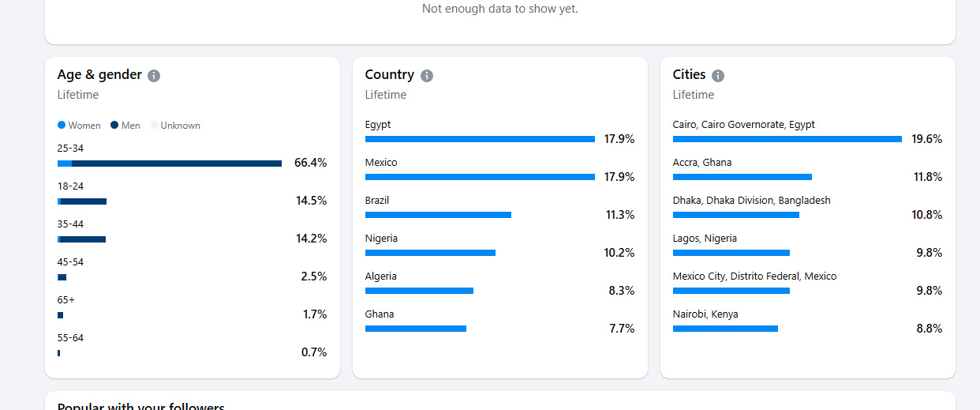Screen dimensions: 980x410
Task: Click the Women legend dot
Action: [62, 126]
